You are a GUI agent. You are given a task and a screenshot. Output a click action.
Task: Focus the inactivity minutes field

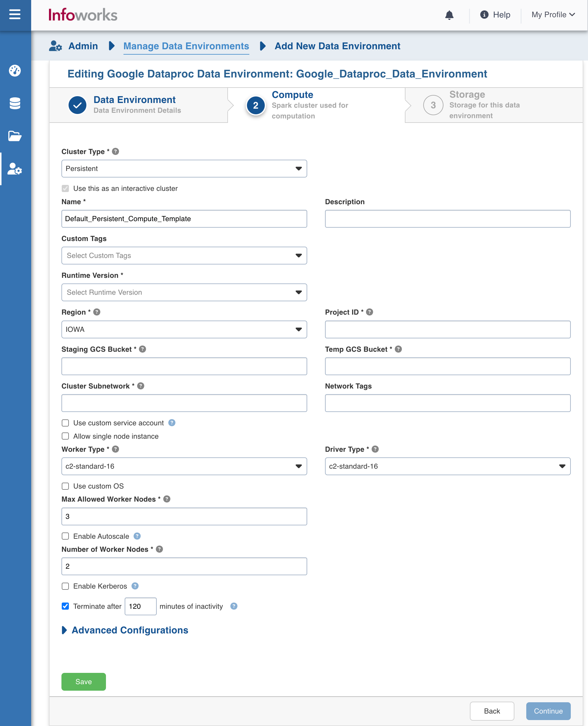141,606
